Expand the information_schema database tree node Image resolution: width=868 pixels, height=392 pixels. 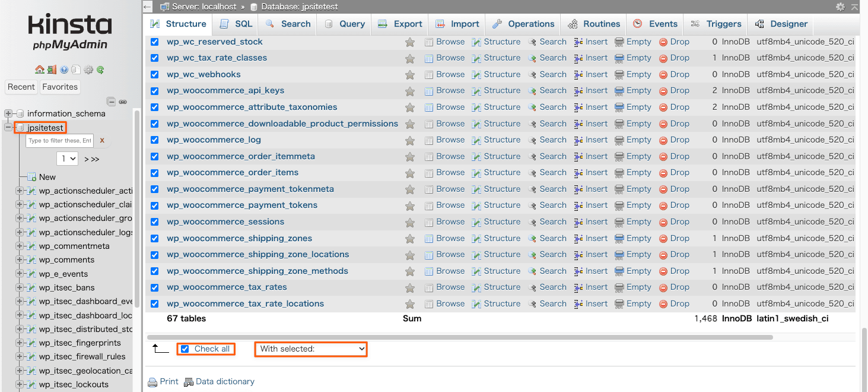point(8,113)
